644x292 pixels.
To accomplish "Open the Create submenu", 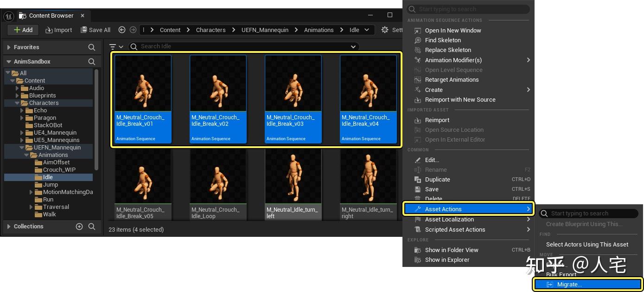I will coord(468,90).
